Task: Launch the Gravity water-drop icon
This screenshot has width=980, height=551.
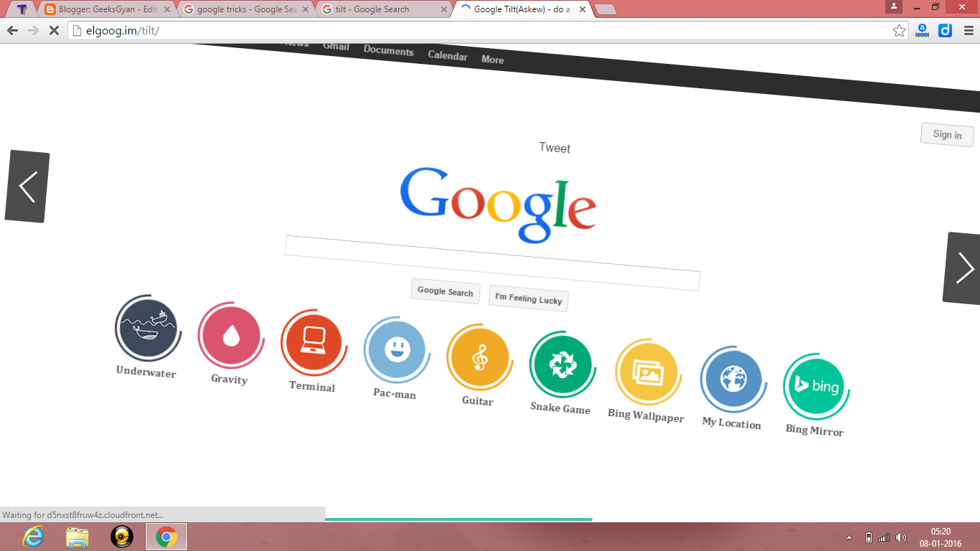Action: pyautogui.click(x=231, y=335)
